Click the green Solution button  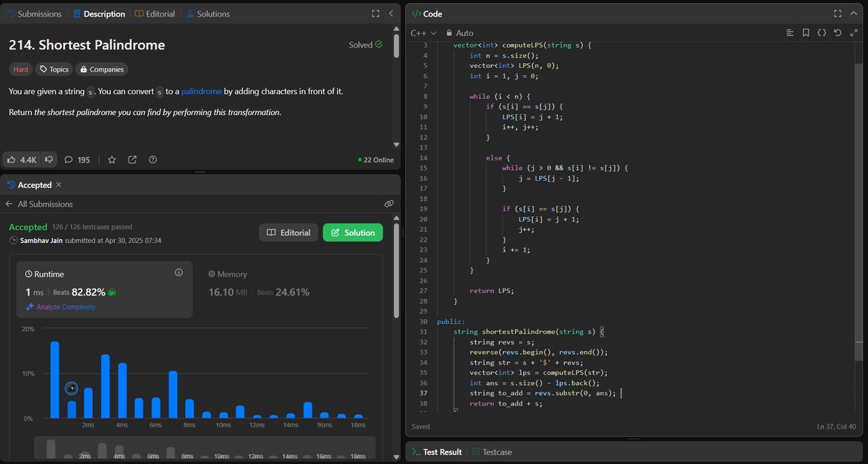tap(353, 232)
